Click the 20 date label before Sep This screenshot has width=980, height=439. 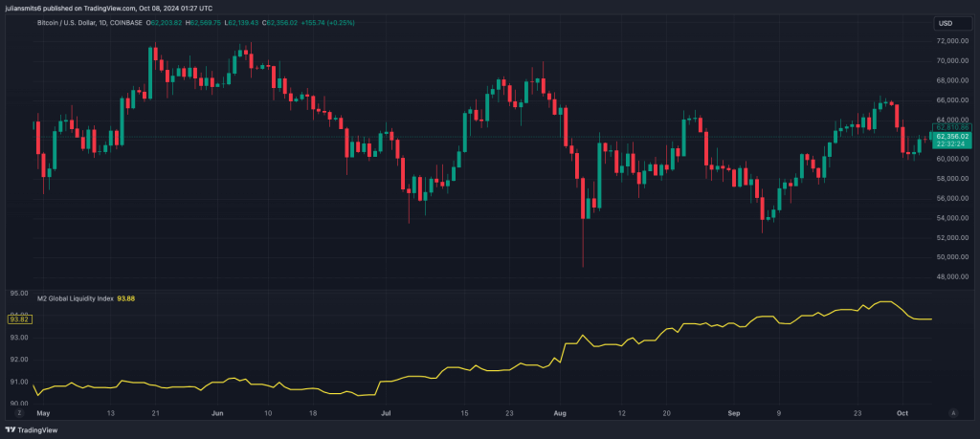tap(666, 413)
